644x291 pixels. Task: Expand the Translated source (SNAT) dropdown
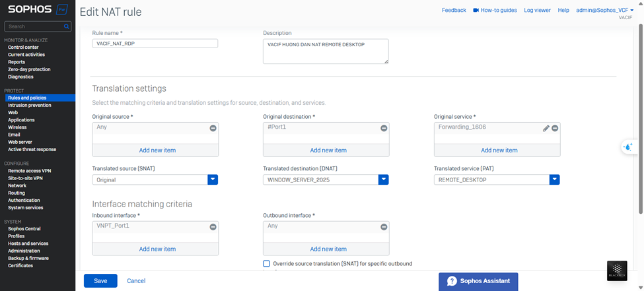pos(213,179)
